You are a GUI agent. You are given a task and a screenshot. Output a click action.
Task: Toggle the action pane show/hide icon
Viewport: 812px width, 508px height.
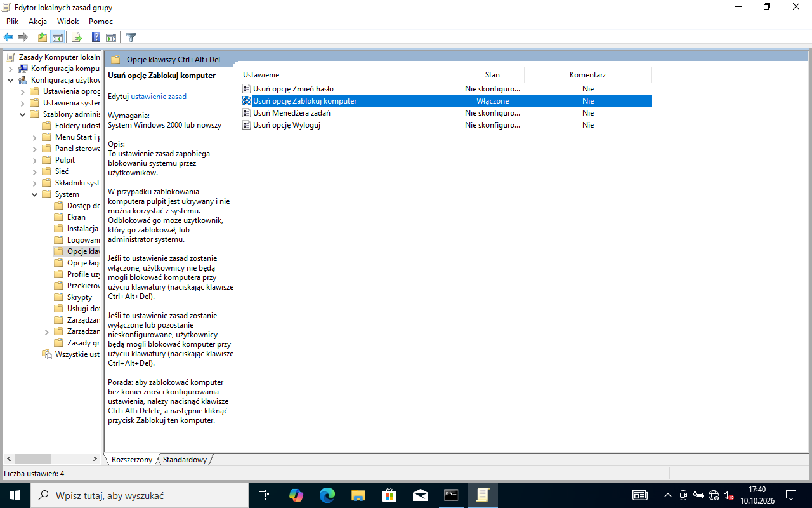111,37
